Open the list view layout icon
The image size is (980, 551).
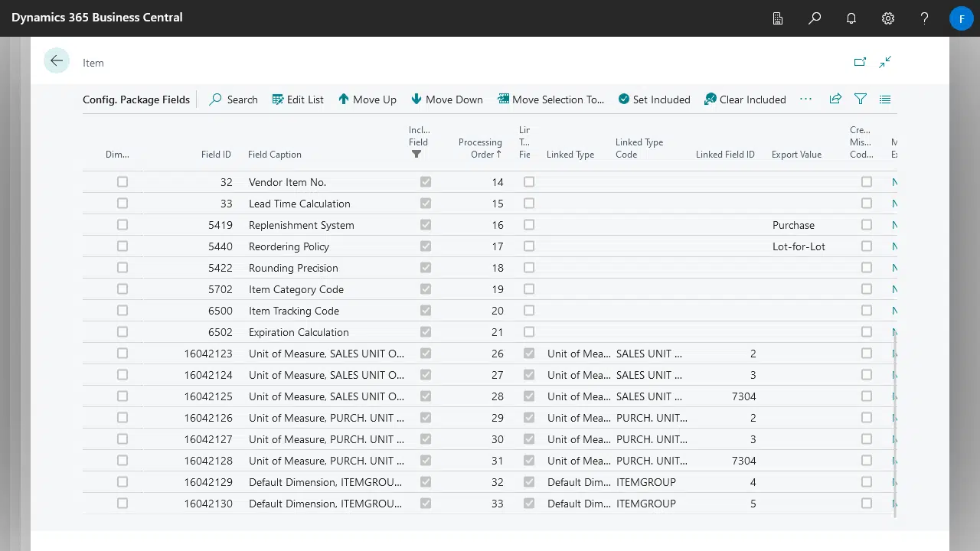[885, 99]
